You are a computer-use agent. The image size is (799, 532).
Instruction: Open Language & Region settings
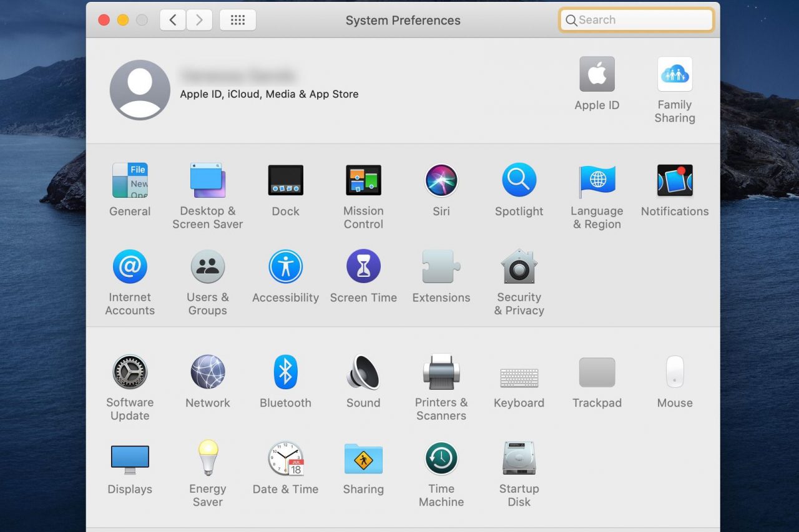click(597, 181)
